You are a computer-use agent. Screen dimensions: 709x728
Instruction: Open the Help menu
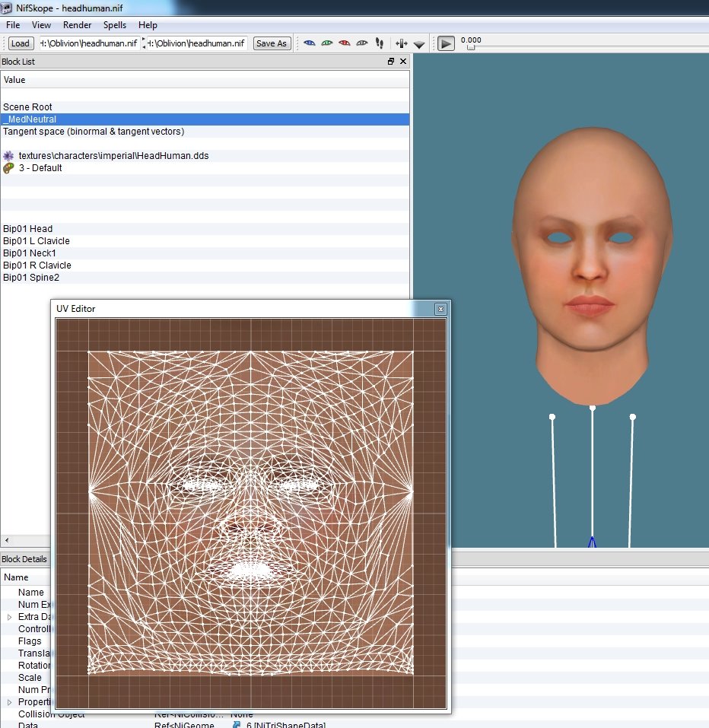point(148,25)
